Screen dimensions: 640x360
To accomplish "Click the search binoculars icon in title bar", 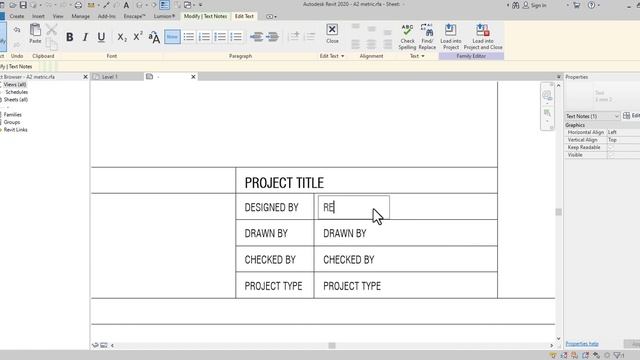I will tap(516, 5).
